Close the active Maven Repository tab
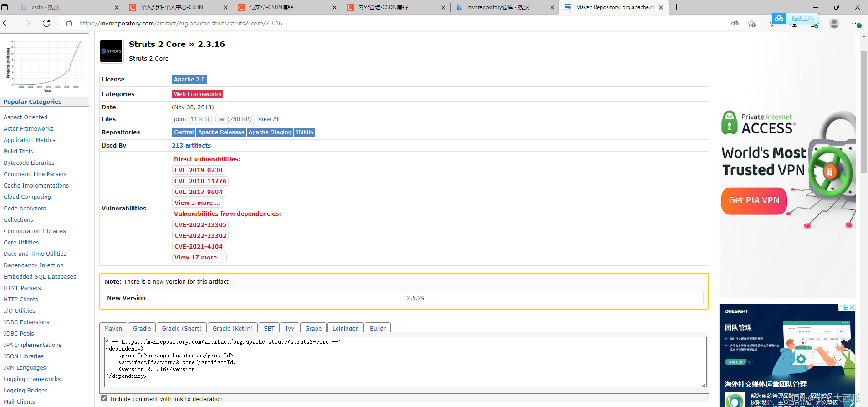Image resolution: width=868 pixels, height=407 pixels. (x=661, y=7)
